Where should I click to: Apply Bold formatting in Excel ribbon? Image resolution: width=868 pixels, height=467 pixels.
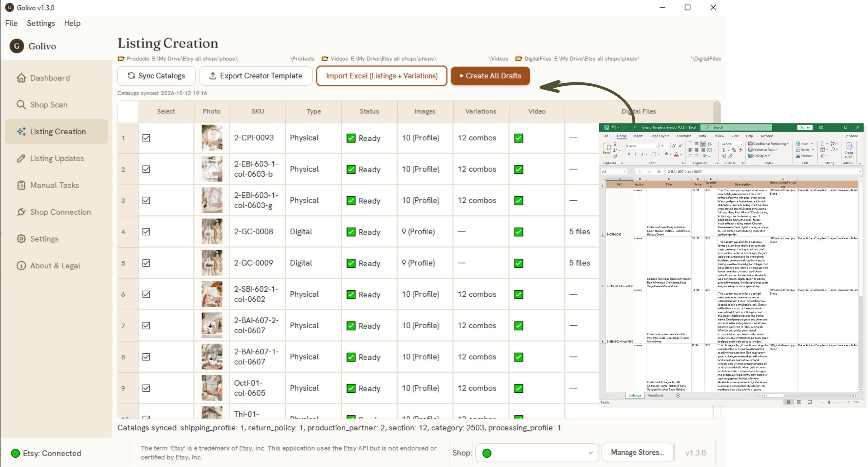(x=629, y=154)
